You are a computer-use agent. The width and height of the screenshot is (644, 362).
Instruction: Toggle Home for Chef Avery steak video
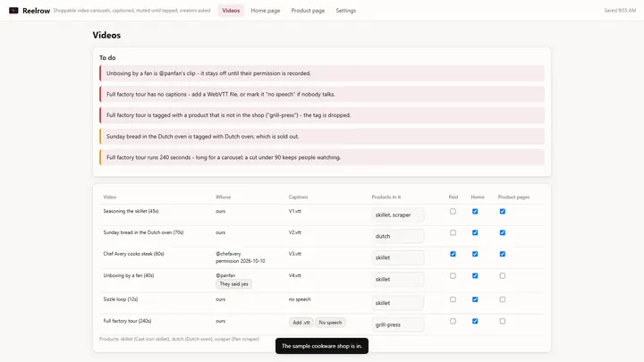click(x=475, y=254)
